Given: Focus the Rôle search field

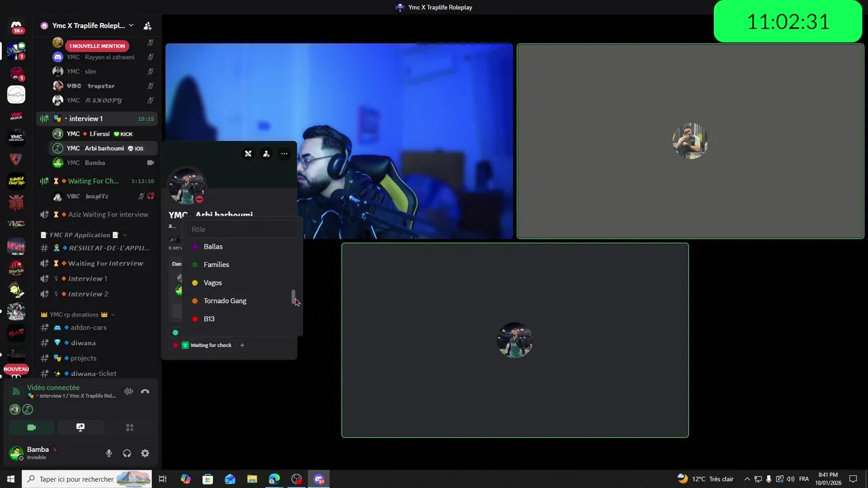Looking at the screenshot, I should (241, 230).
